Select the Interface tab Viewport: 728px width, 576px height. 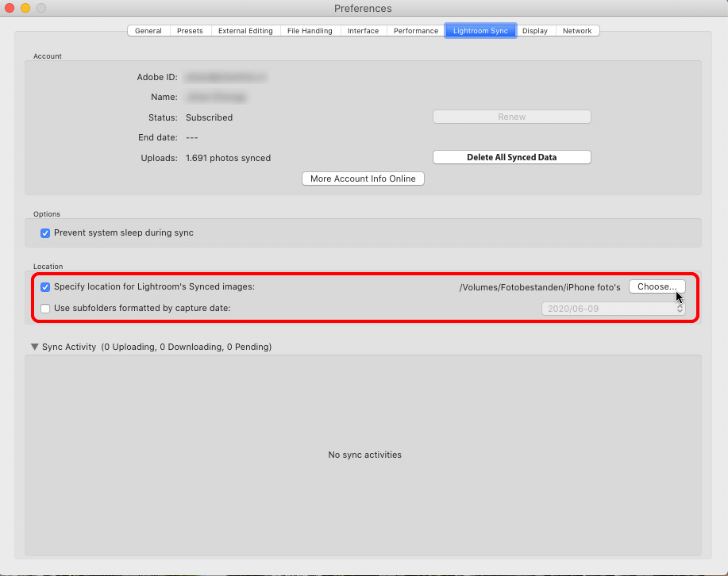pos(363,30)
